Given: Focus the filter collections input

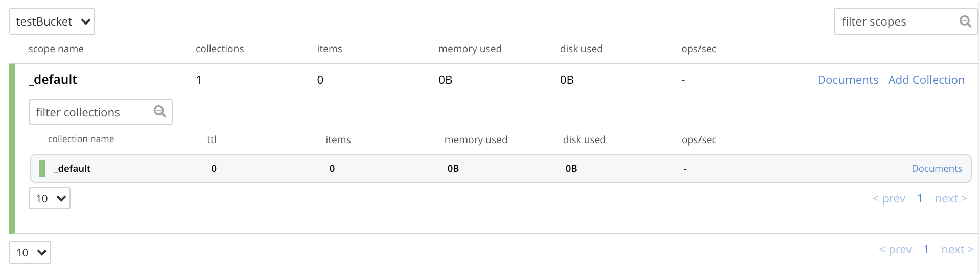Looking at the screenshot, I should 92,112.
